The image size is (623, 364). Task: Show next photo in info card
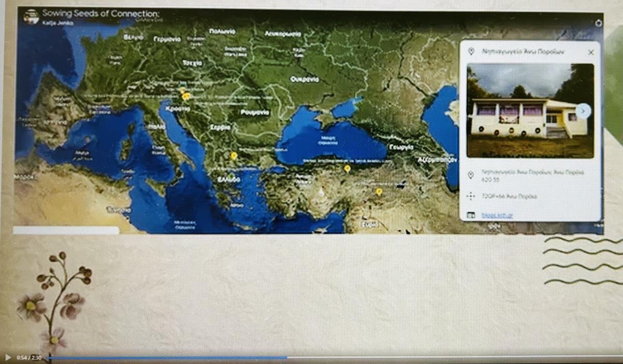583,110
